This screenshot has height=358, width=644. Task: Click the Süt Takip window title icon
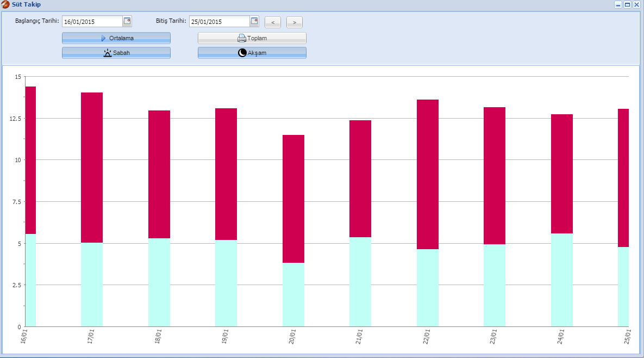pos(5,4)
